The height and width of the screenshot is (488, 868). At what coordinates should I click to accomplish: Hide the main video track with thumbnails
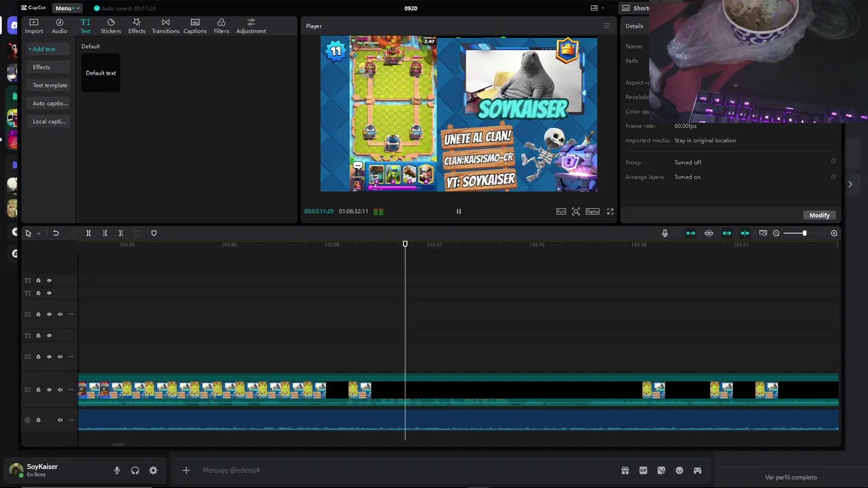(x=49, y=390)
